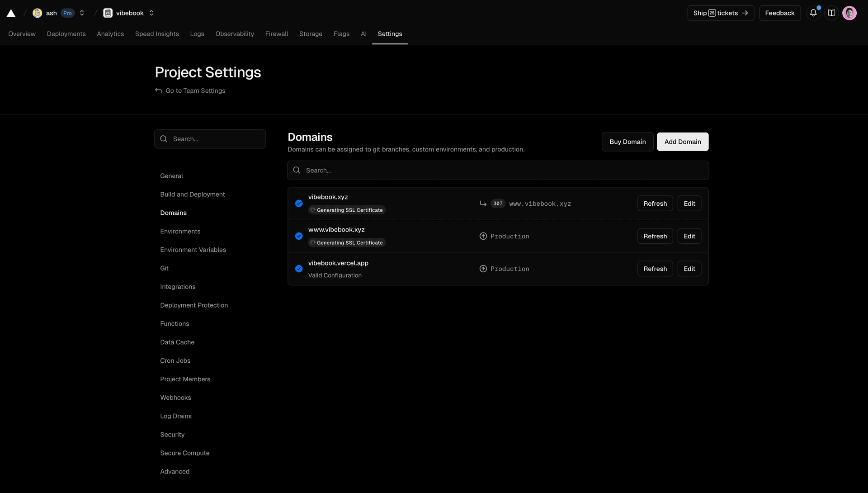Open the Observability tab
The height and width of the screenshot is (493, 868).
235,34
